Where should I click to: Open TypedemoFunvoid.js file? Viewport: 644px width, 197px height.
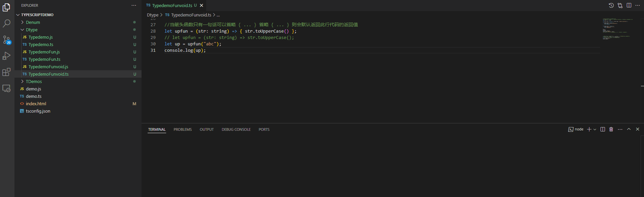pyautogui.click(x=78, y=67)
